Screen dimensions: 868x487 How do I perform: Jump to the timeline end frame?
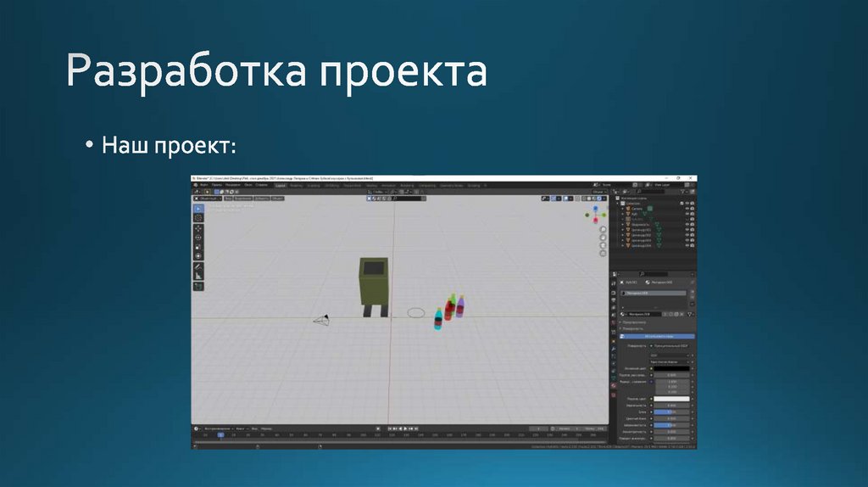[416, 428]
